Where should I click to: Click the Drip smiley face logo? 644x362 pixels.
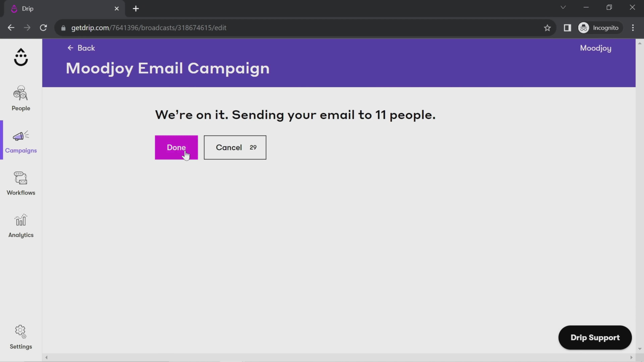click(21, 57)
